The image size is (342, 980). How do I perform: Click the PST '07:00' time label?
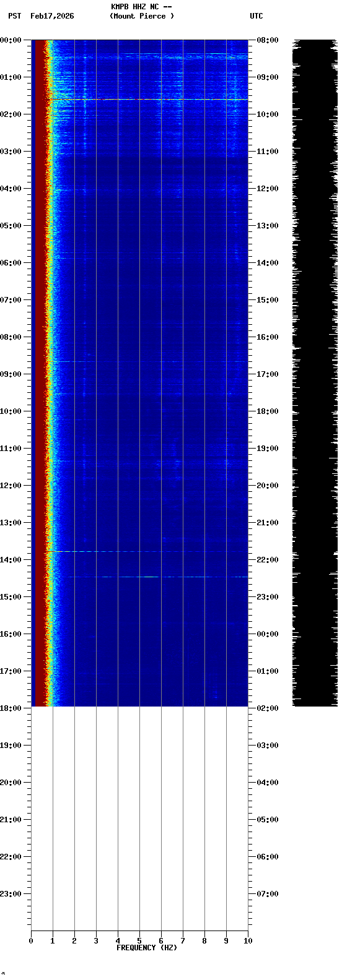tap(11, 300)
